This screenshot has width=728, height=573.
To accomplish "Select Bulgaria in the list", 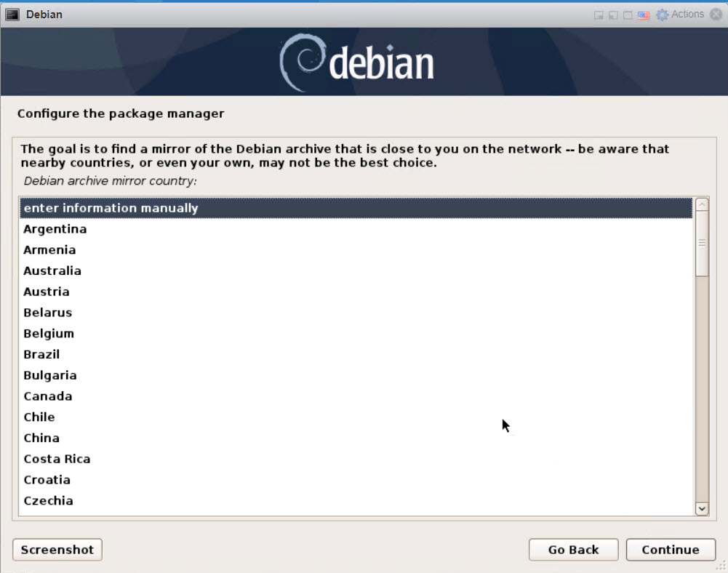I will point(356,375).
